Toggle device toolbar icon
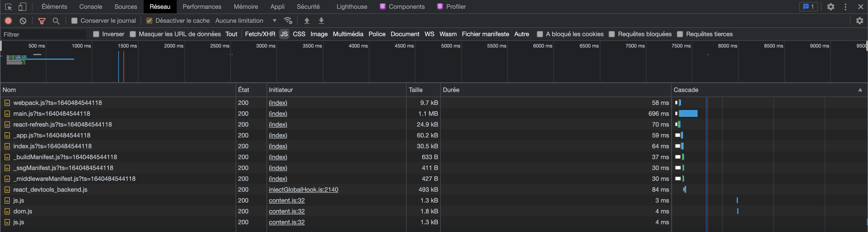 click(x=22, y=7)
